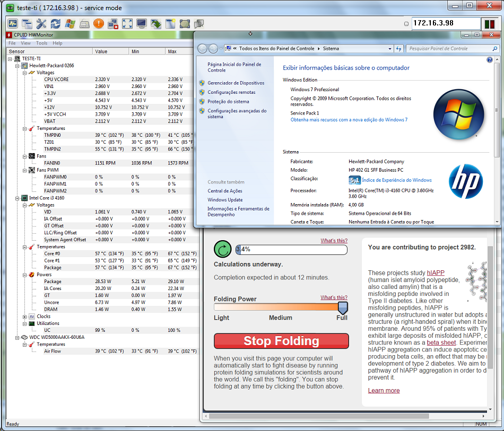Open Proteção do sistema link
The image size is (504, 431).
[228, 101]
